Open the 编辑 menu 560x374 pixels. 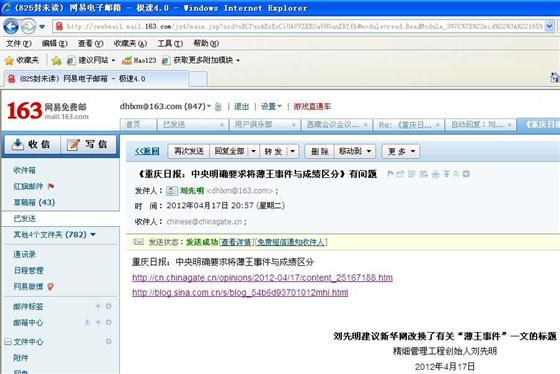[x=54, y=44]
